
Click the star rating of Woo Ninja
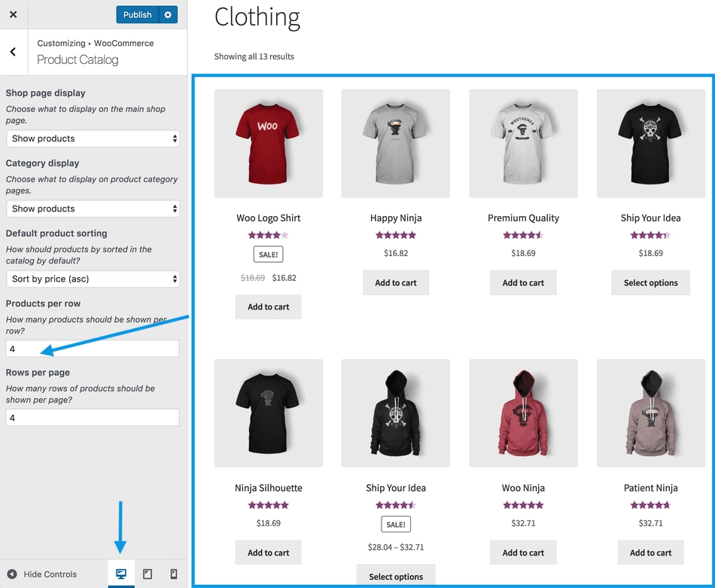pos(523,505)
